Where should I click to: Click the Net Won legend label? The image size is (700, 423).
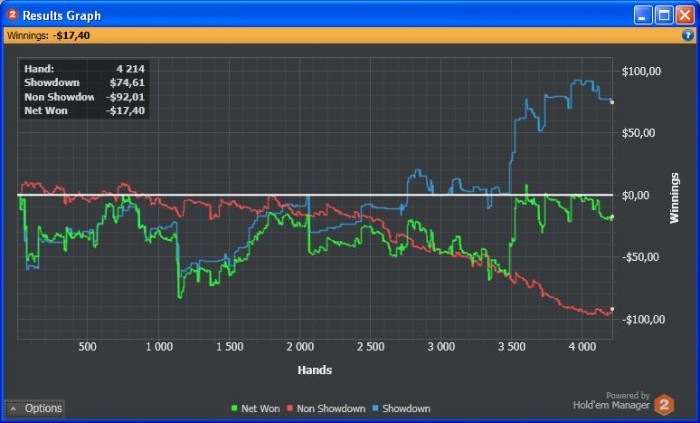coord(260,408)
